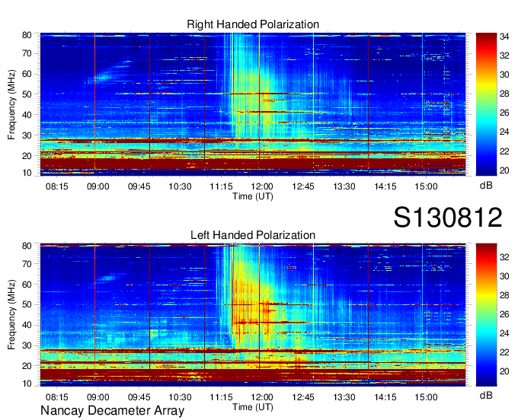518x420 pixels.
Task: Click the 10 frequency tick on bottom plot
Action: tap(27, 383)
